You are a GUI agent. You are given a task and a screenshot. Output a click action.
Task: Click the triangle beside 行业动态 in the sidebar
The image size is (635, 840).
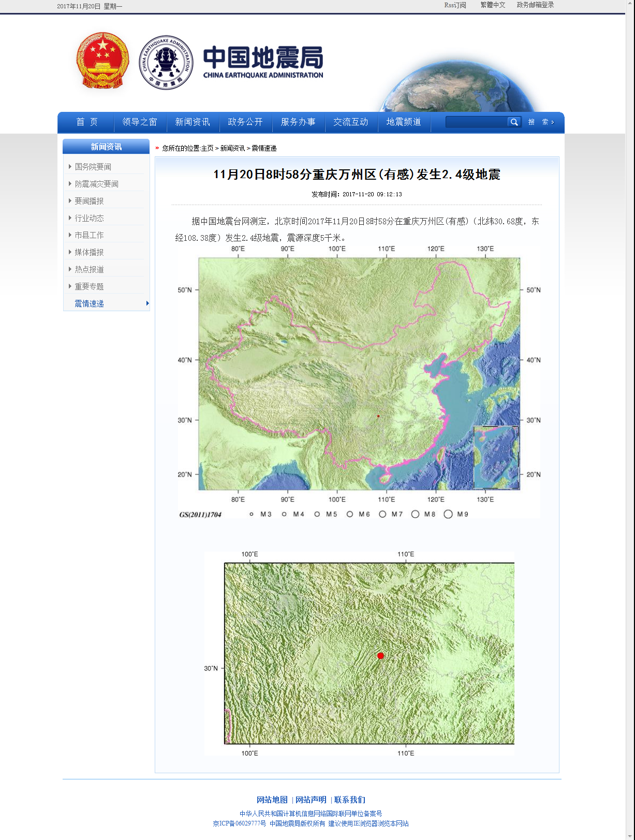[x=70, y=218]
